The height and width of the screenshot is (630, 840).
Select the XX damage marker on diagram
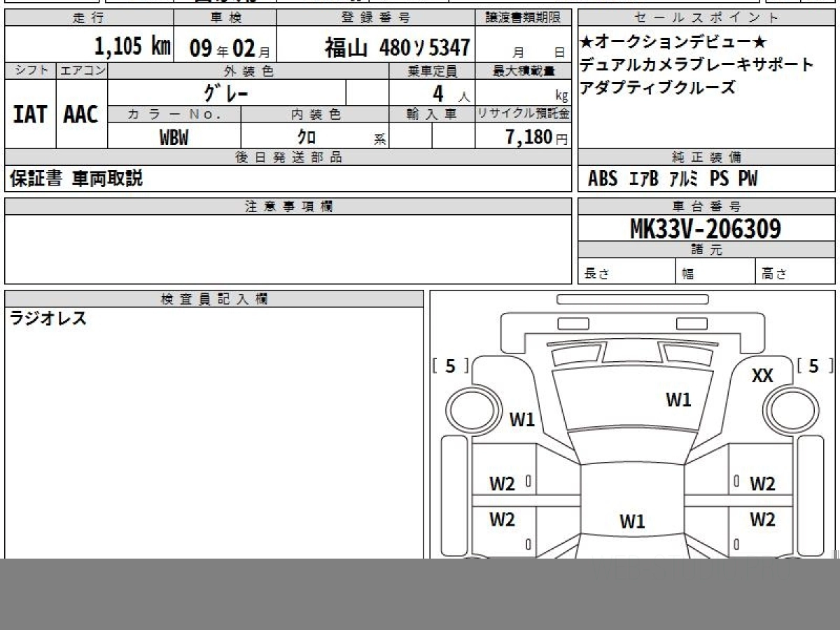coord(762,376)
